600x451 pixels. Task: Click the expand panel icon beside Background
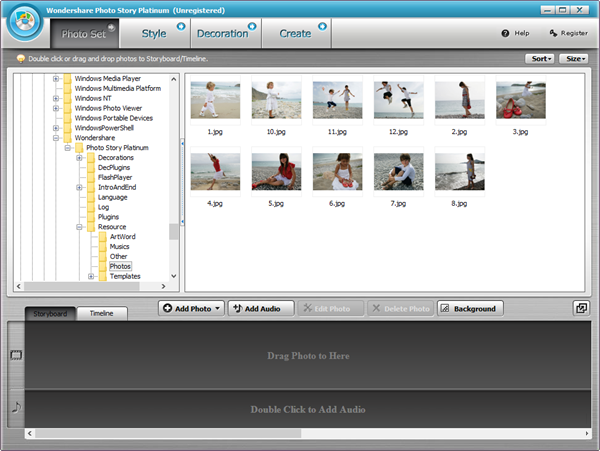[581, 308]
